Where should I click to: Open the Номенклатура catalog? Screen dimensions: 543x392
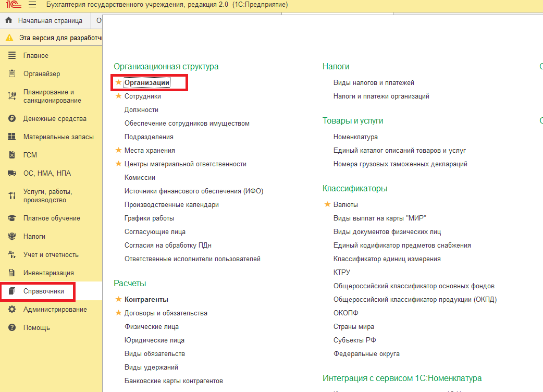click(x=355, y=137)
